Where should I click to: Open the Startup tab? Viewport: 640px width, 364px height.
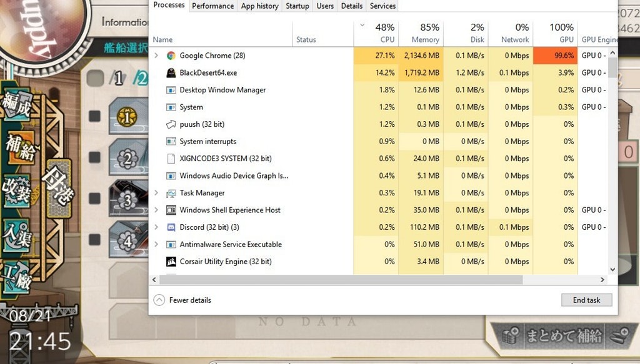(297, 6)
